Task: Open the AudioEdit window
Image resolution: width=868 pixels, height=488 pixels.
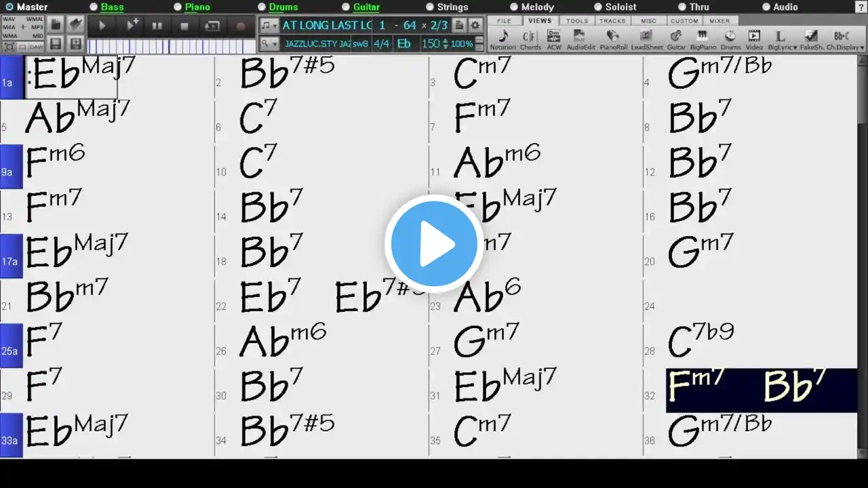Action: click(580, 40)
